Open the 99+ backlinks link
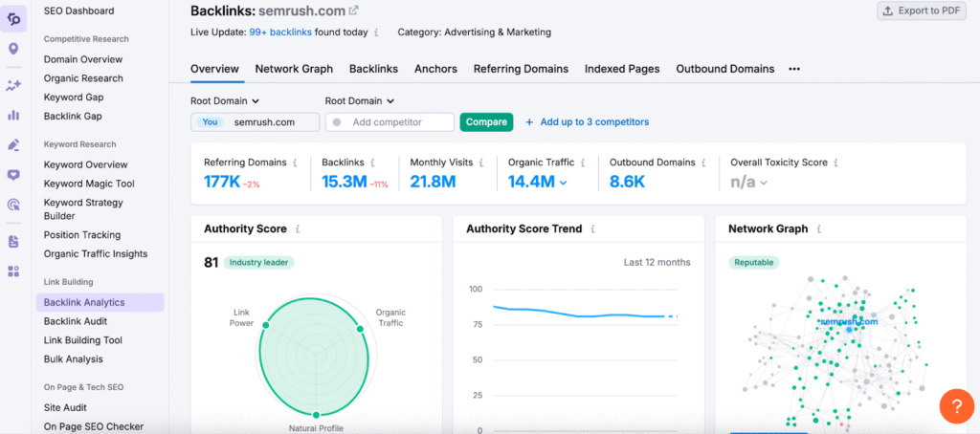980x434 pixels. point(280,33)
